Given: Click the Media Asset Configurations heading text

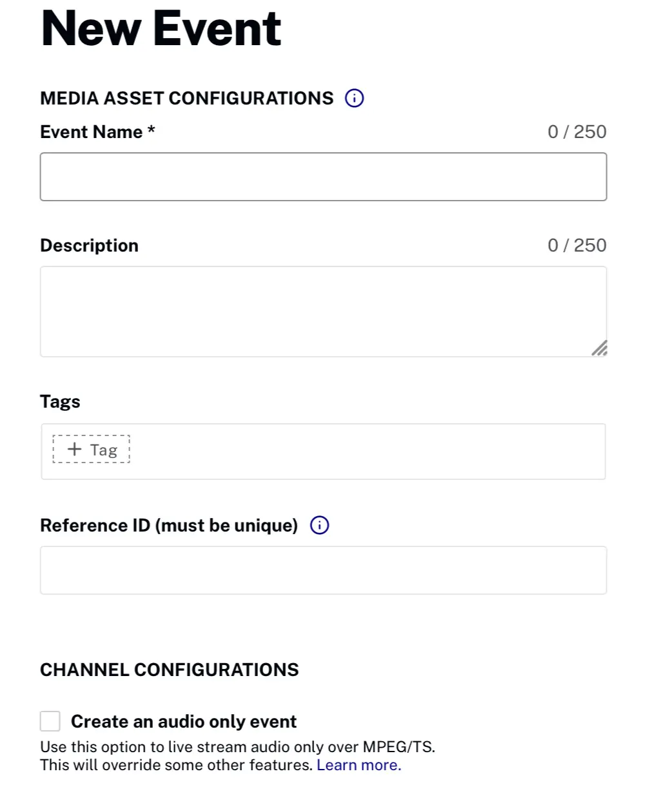Looking at the screenshot, I should (x=187, y=98).
